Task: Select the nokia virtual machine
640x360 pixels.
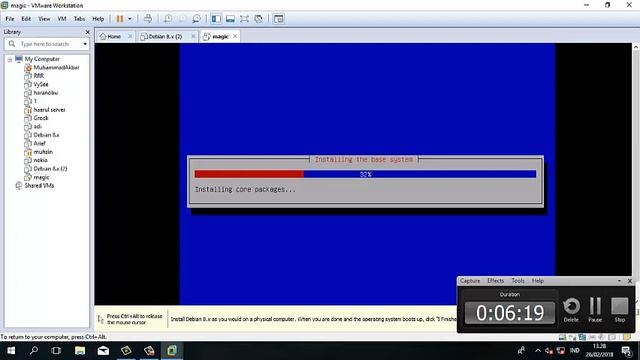Action: pyautogui.click(x=40, y=160)
